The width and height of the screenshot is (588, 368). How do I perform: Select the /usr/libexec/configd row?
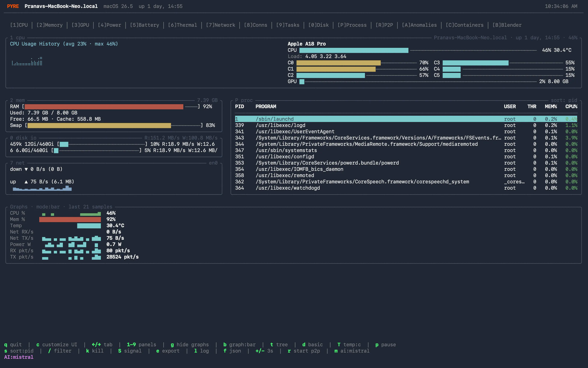[x=406, y=157]
